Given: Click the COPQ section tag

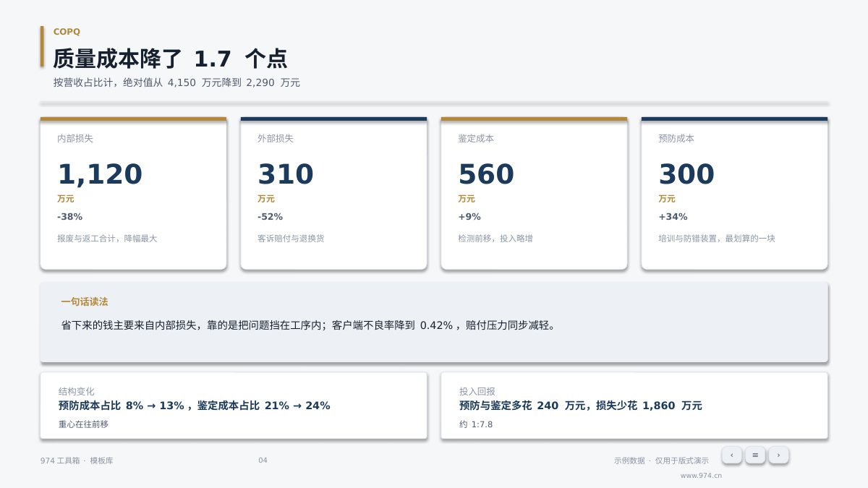Looking at the screenshot, I should [67, 32].
